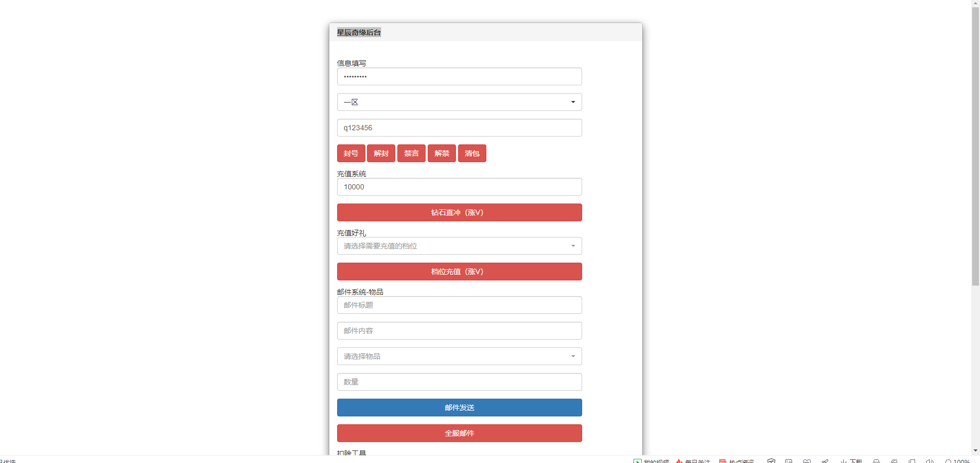Click the 数量 quantity field
980x463 pixels.
(x=459, y=382)
